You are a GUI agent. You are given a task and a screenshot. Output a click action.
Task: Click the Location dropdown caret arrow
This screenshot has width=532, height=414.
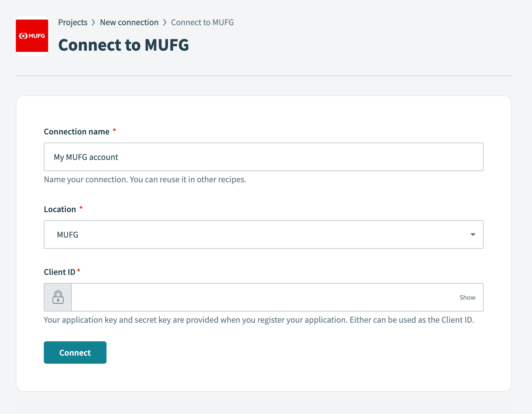point(473,234)
